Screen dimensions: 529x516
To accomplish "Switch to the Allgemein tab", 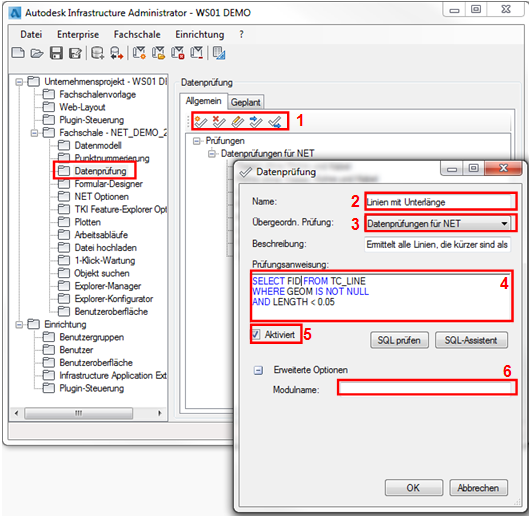I will tap(203, 101).
